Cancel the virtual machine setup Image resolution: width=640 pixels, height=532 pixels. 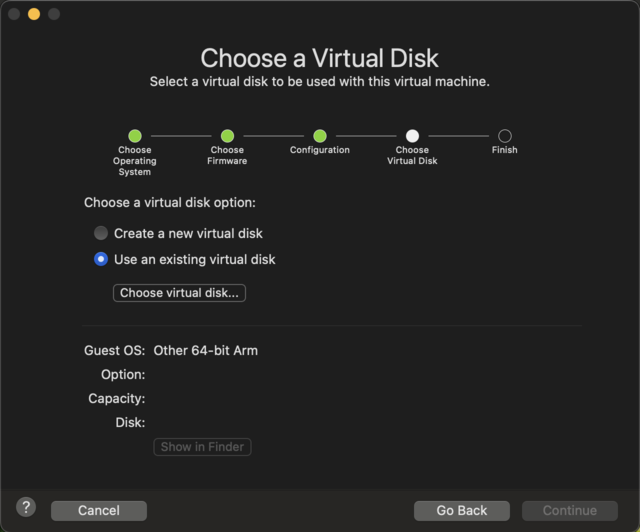(x=99, y=510)
